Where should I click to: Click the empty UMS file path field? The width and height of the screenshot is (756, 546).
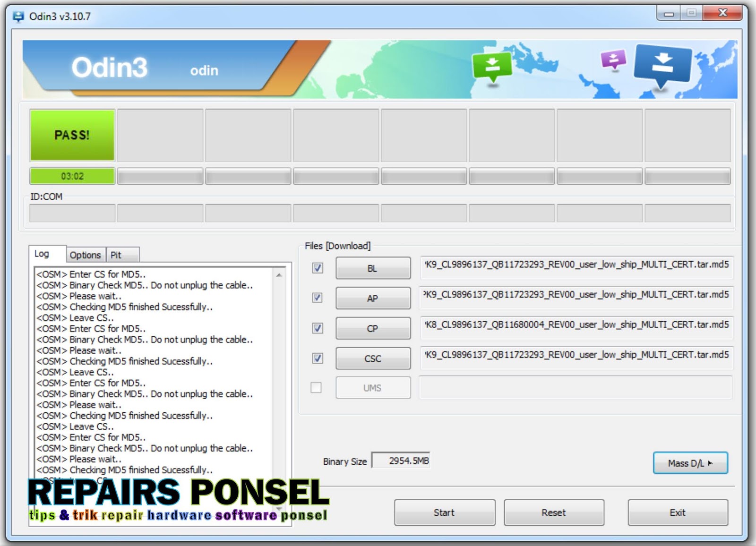point(576,387)
